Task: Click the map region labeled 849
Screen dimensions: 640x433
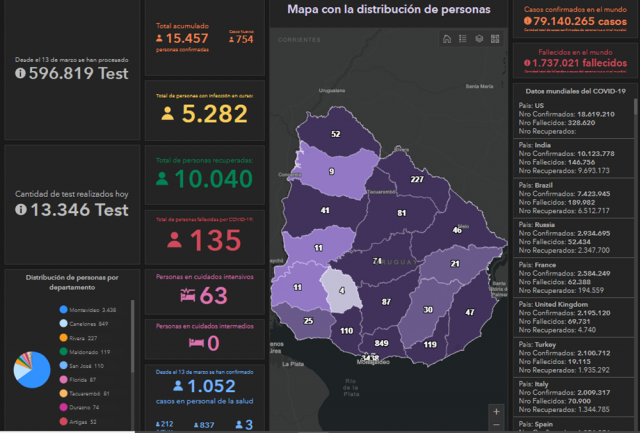Action: point(380,343)
